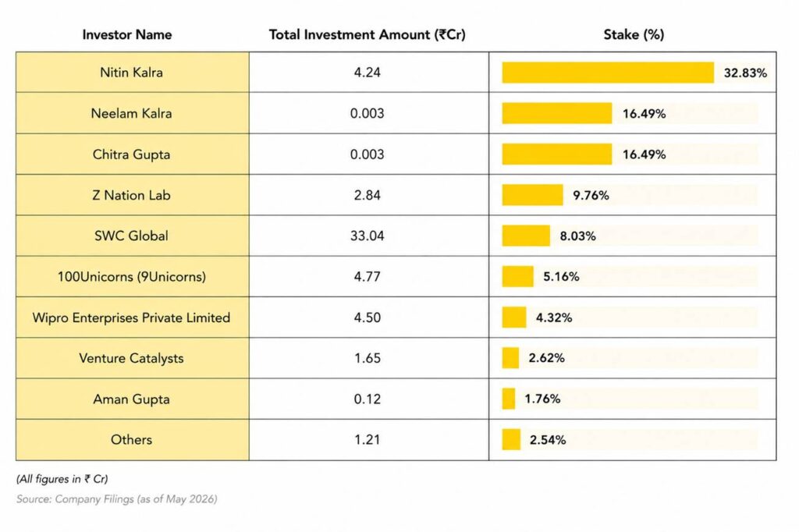This screenshot has width=799, height=532.
Task: Click the 9.76% stake bar
Action: tap(532, 195)
